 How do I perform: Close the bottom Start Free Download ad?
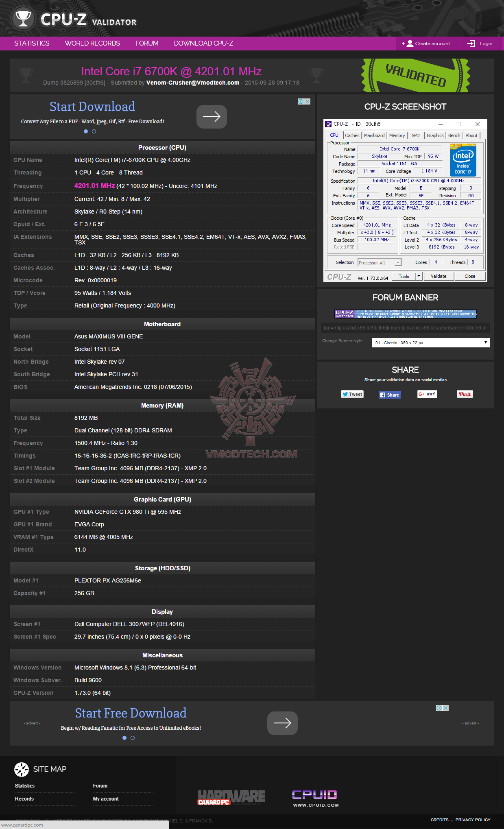[x=446, y=708]
